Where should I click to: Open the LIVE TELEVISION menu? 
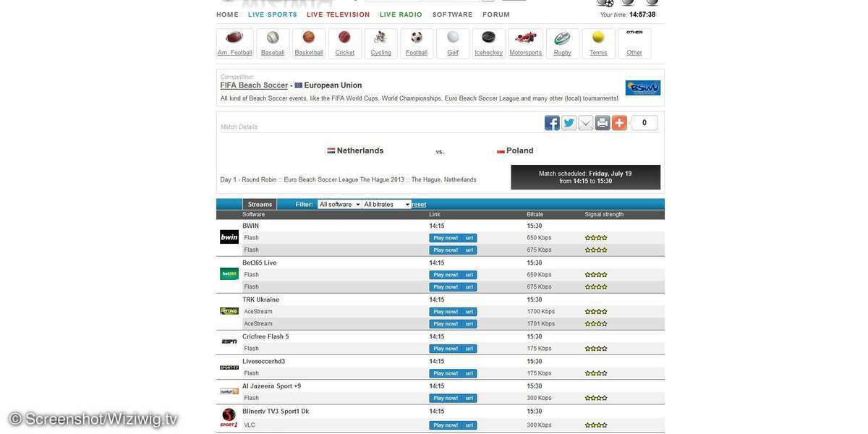[339, 14]
